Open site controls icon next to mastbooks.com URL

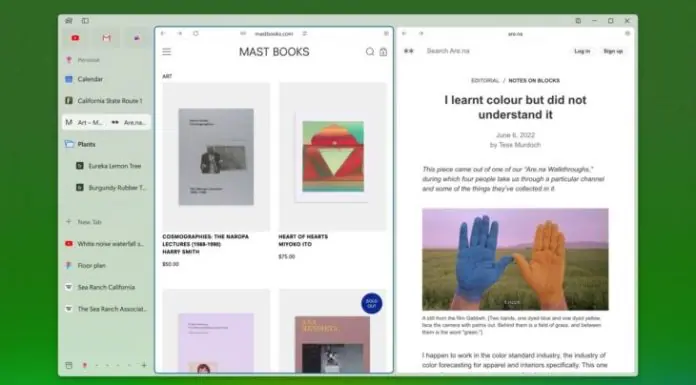[x=305, y=34]
